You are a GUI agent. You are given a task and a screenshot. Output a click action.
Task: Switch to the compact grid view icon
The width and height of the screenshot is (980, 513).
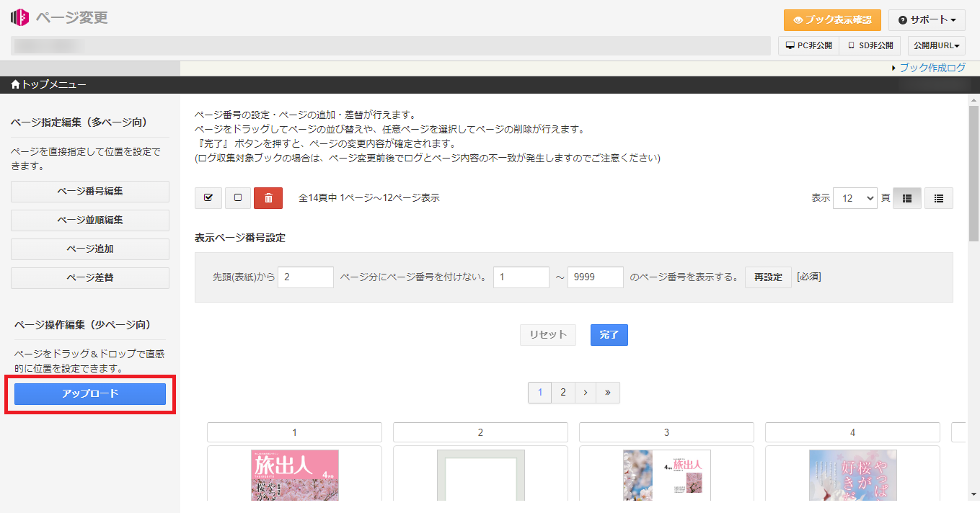click(906, 197)
